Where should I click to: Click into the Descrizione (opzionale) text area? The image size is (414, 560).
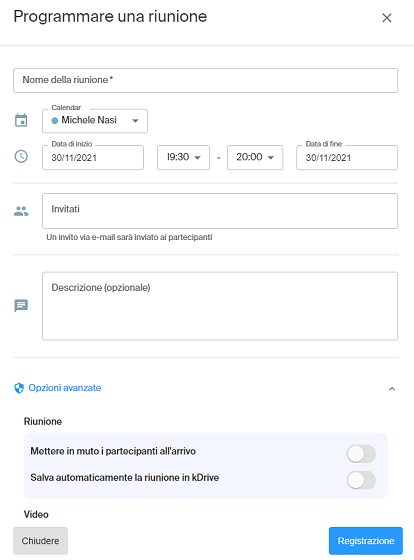[220, 306]
